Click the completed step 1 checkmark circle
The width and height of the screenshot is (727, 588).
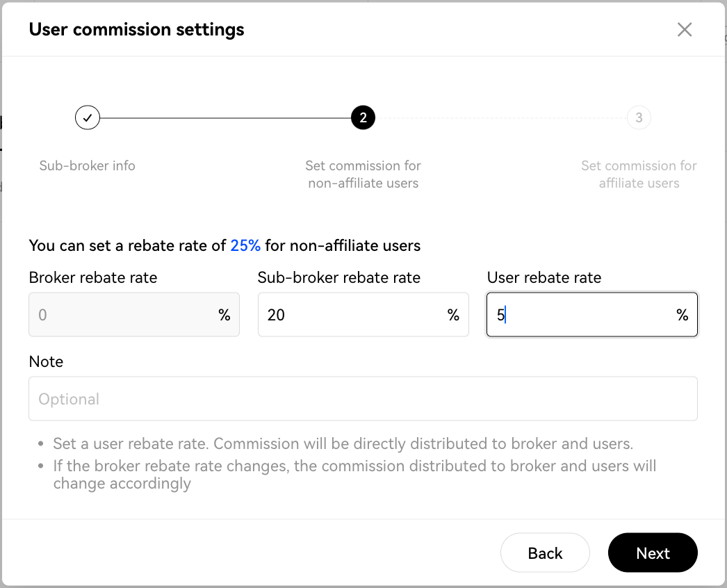[88, 118]
